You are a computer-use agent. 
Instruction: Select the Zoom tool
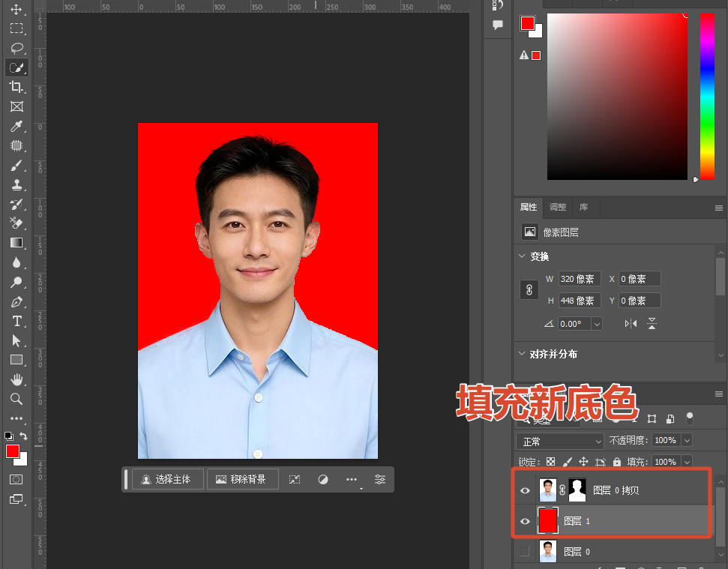click(16, 399)
